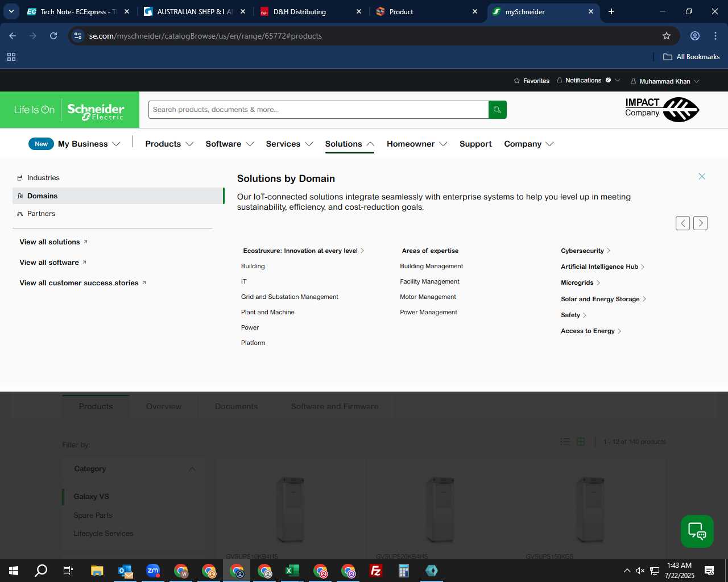Go back using the browser back arrow

pos(13,36)
